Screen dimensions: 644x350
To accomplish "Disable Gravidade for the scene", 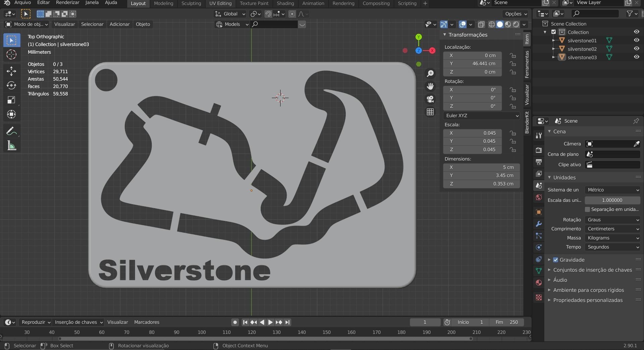I will pos(555,259).
